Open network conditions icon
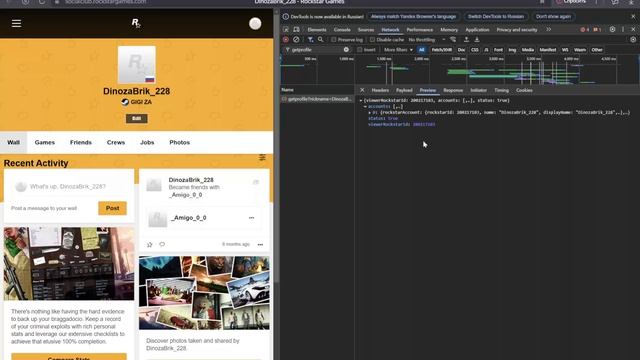 [453, 40]
